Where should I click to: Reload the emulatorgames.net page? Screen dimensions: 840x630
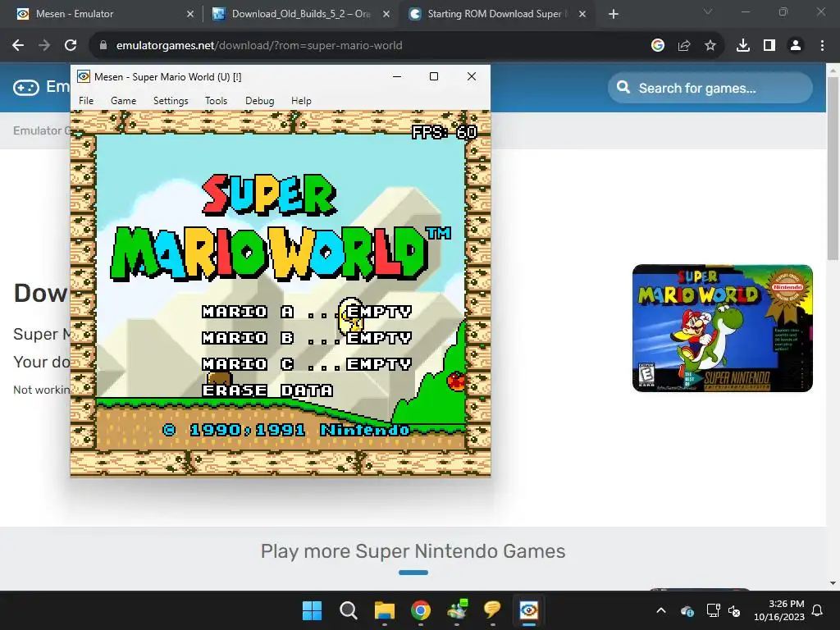(71, 46)
